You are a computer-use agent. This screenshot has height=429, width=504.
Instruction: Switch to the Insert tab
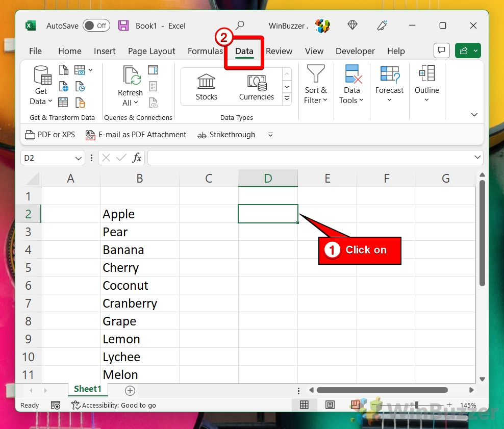[105, 51]
